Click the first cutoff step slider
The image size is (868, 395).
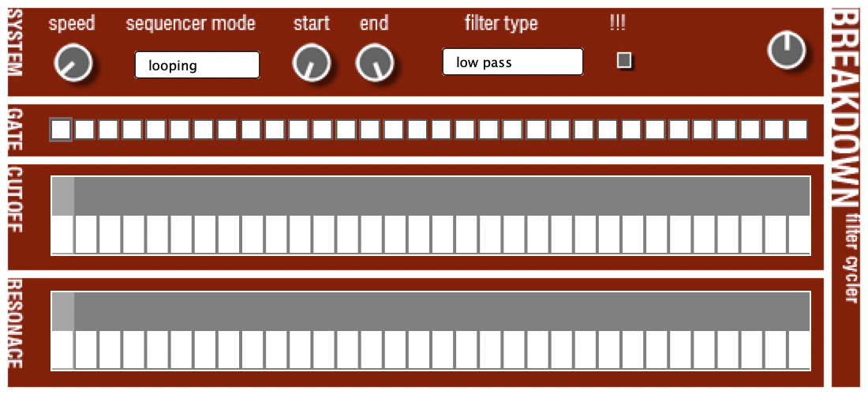pos(63,216)
